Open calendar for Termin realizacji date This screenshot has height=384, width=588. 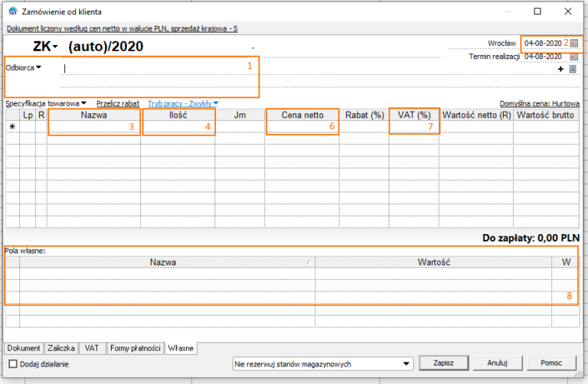click(573, 57)
